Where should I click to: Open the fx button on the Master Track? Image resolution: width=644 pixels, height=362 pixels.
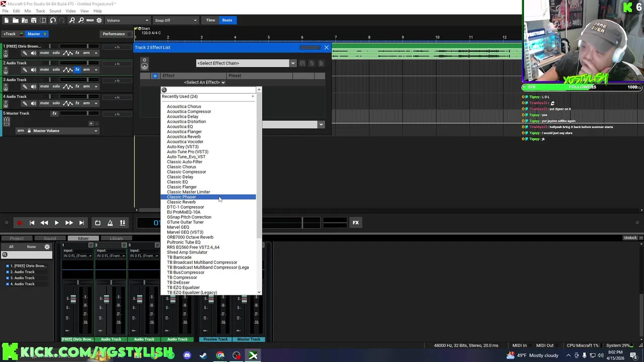[54, 113]
